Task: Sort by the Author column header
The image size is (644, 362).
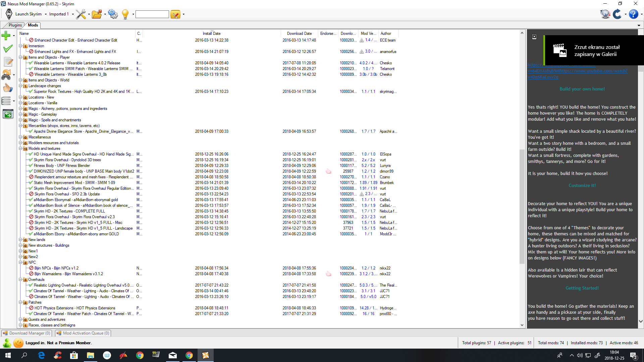Action: click(x=386, y=34)
